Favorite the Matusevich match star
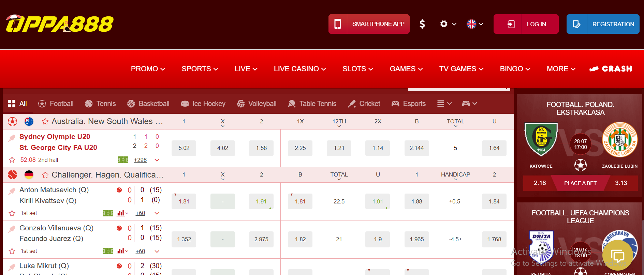Image resolution: width=644 pixels, height=275 pixels. click(x=12, y=213)
